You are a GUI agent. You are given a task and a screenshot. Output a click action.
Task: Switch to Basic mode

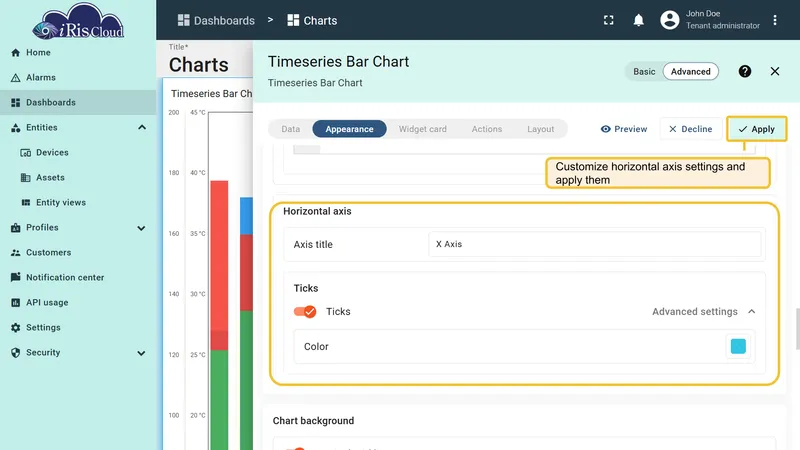pos(644,71)
